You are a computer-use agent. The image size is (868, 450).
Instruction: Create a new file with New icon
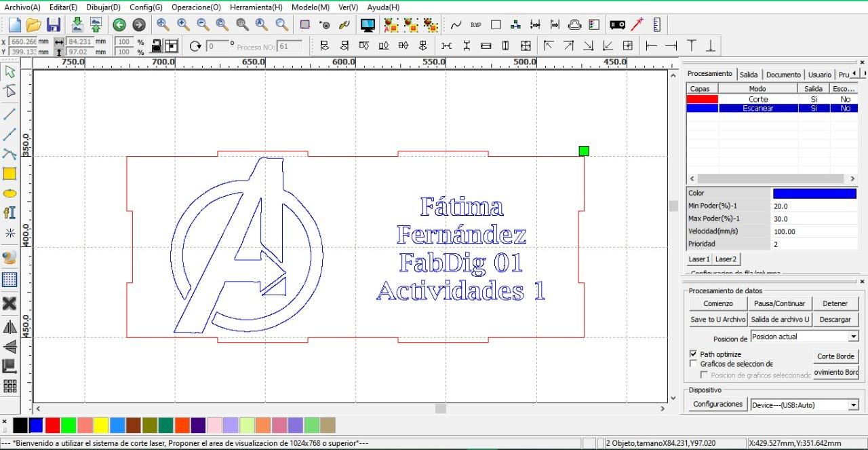pyautogui.click(x=14, y=25)
